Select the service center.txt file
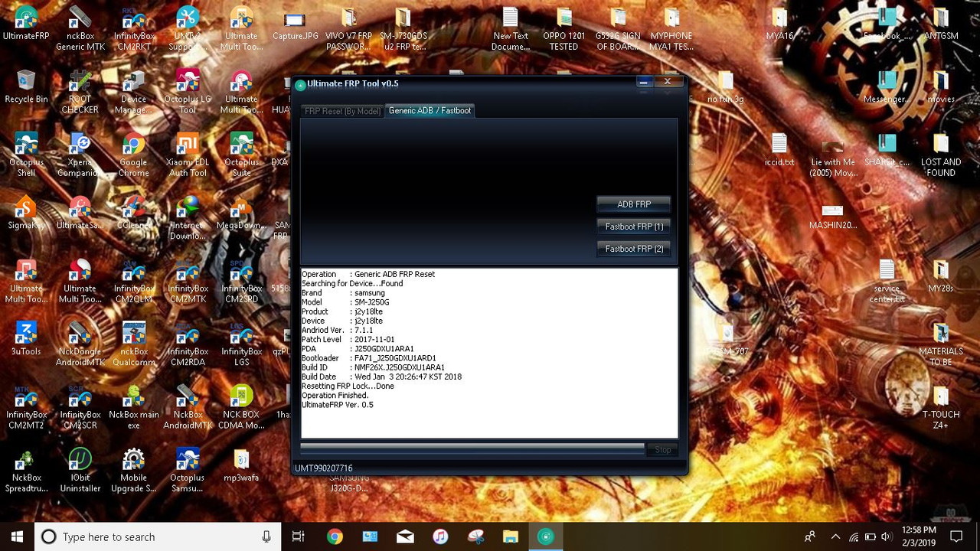 click(x=887, y=281)
